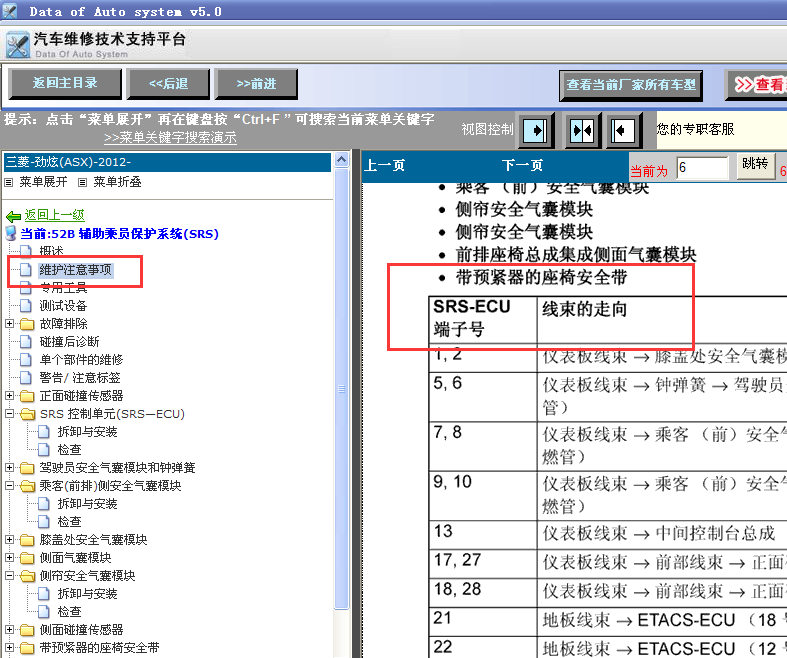Click the view control expand-right icon
Screen dimensions: 787x658
point(536,130)
